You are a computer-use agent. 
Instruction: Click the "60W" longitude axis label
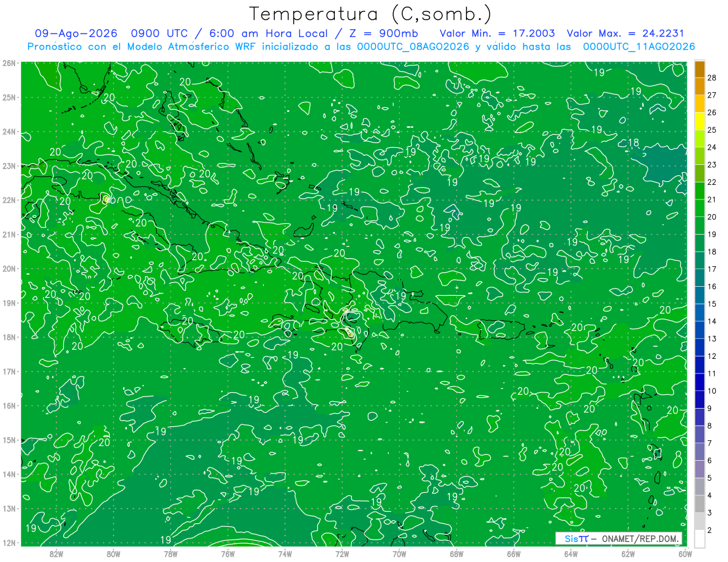[x=684, y=554]
